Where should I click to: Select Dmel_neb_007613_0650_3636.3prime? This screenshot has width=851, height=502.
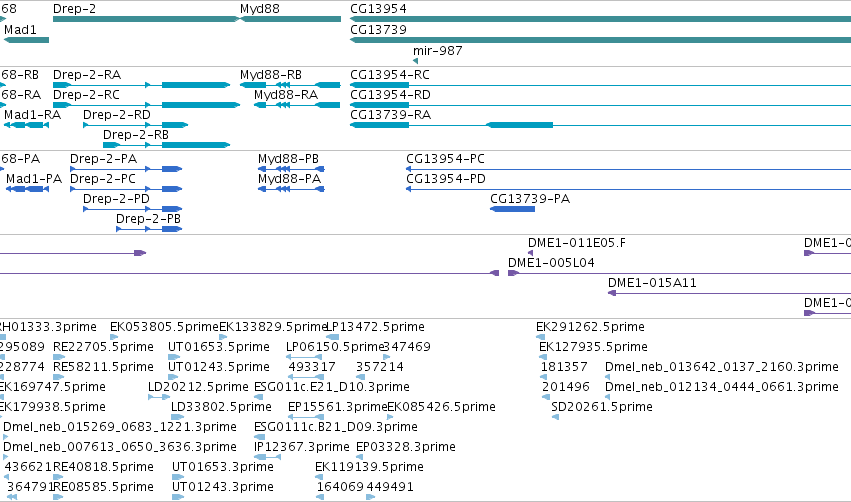120,447
